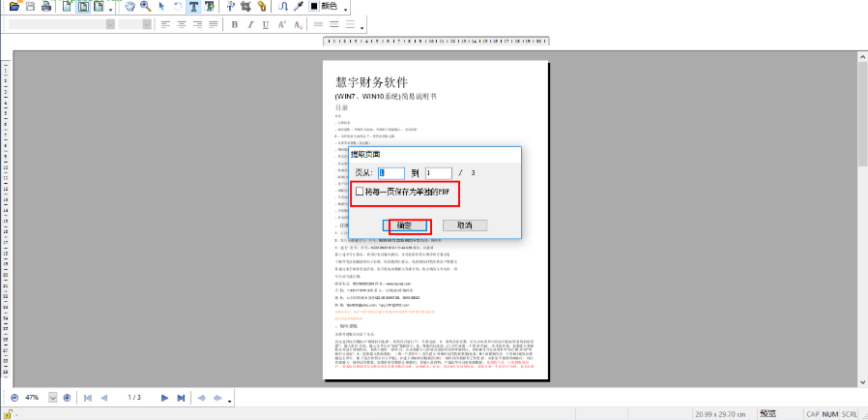Align text right in format toolbar
The image size is (868, 420).
(197, 24)
